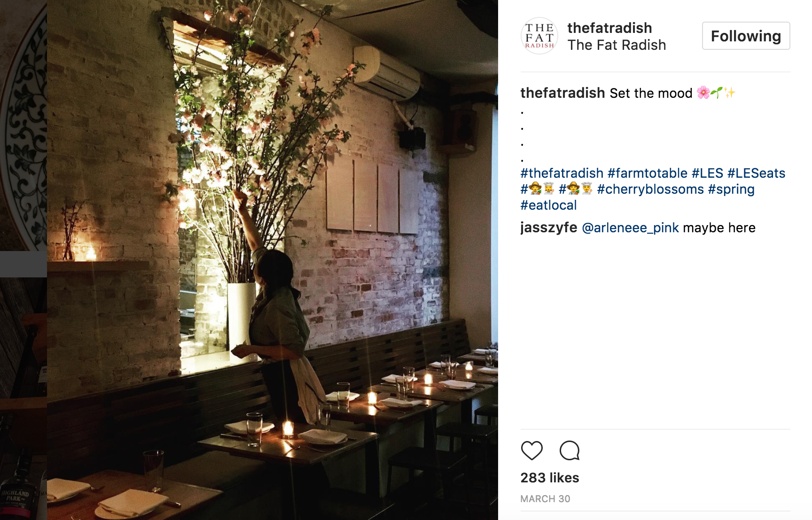Open the #cherryblossoms hashtag

pos(650,189)
